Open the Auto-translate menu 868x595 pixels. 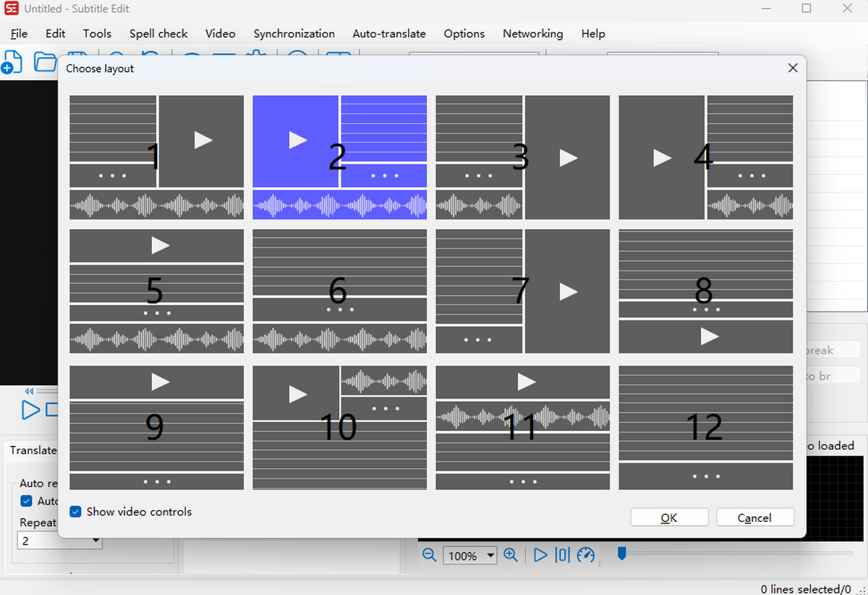389,33
